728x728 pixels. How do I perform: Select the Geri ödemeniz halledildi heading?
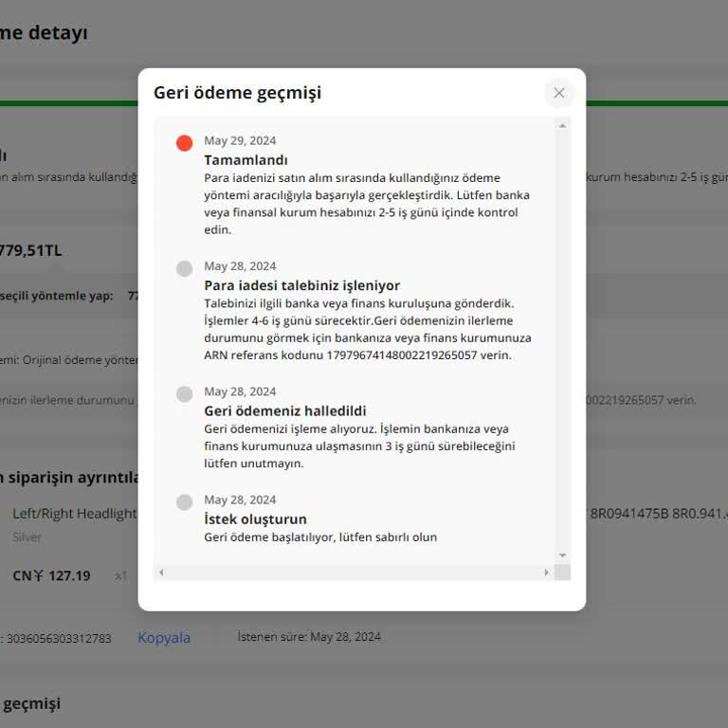284,411
